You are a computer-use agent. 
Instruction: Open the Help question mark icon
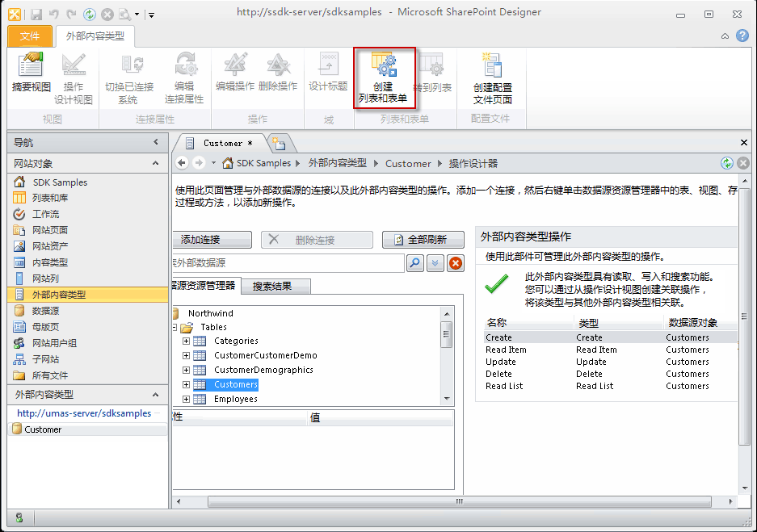pyautogui.click(x=742, y=36)
